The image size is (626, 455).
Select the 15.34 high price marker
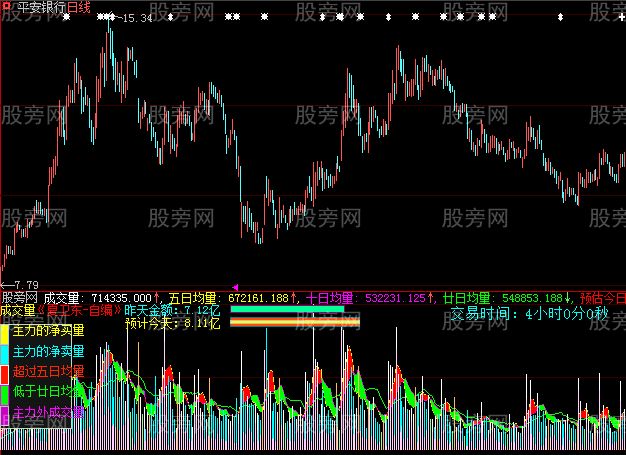coord(136,18)
